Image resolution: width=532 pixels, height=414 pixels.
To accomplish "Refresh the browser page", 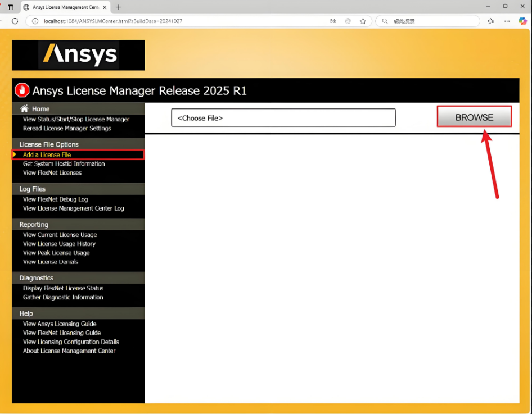I will [x=15, y=21].
